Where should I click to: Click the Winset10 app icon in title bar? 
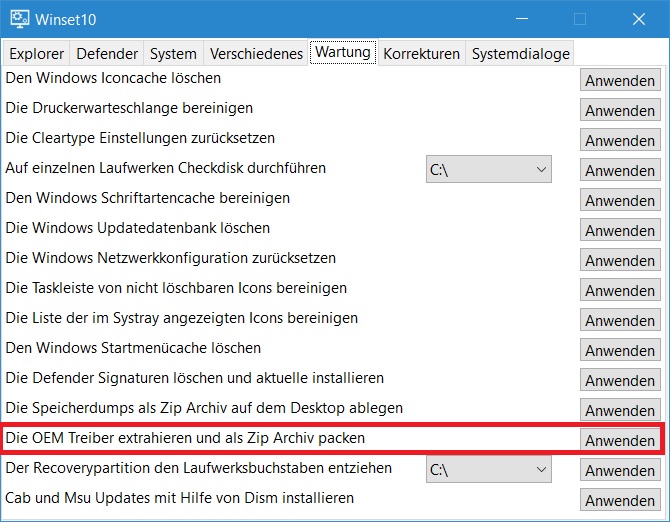19,19
